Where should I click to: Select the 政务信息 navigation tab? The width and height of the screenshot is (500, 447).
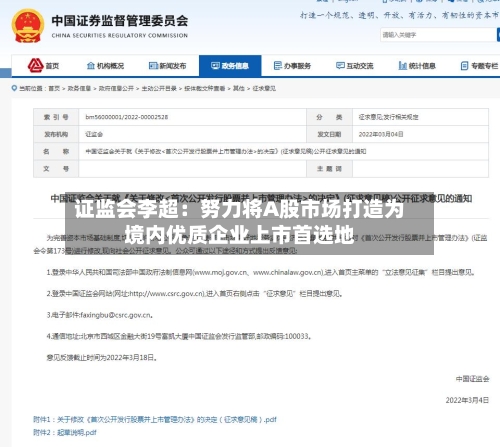[230, 66]
